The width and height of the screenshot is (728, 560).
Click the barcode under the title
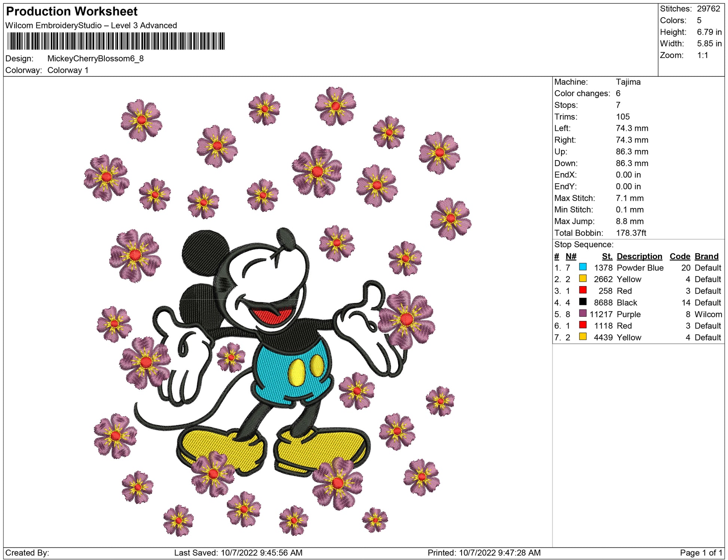point(116,41)
